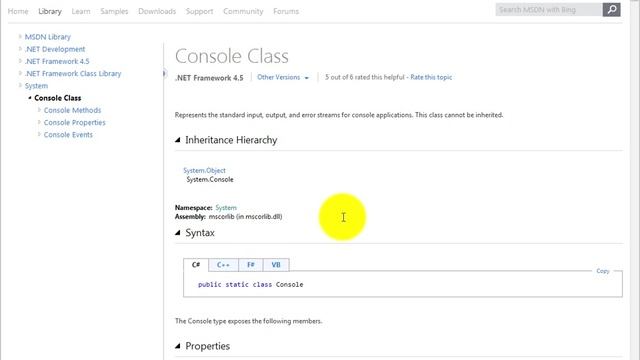Open the System namespace link

226,207
